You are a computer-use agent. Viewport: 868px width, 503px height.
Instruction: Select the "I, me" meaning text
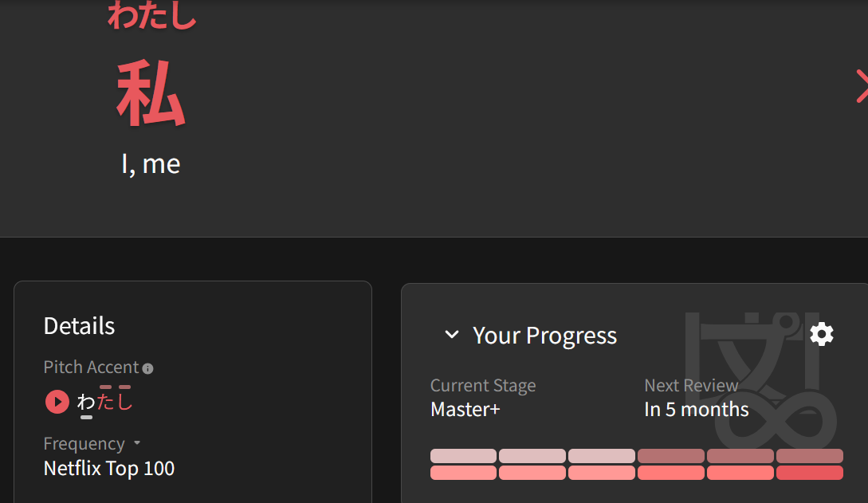151,163
